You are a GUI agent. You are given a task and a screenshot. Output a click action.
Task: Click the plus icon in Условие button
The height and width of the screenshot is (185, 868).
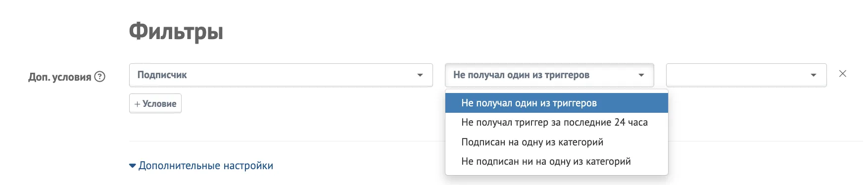click(x=138, y=104)
